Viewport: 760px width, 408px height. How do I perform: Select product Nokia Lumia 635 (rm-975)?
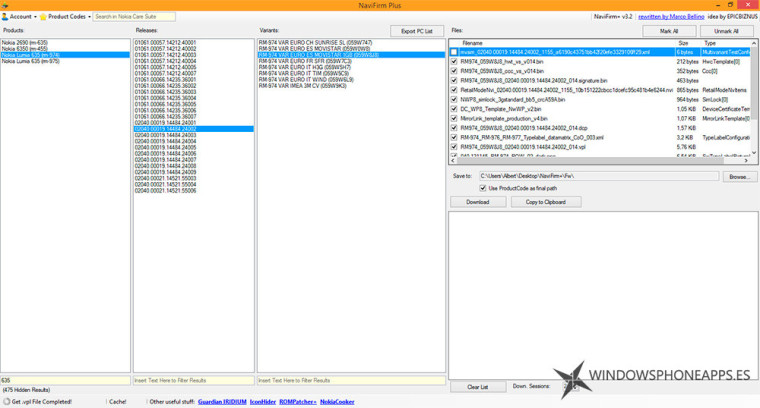[65, 62]
